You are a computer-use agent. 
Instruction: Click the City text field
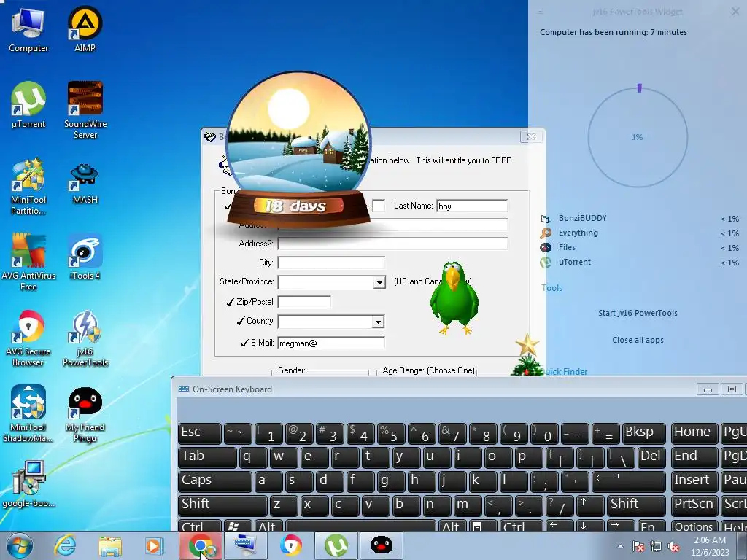tap(331, 262)
